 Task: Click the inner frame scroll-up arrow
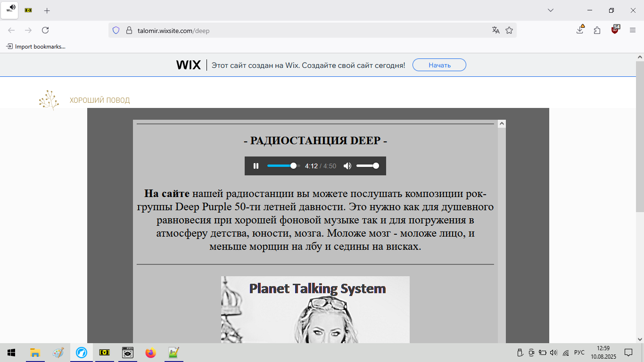tap(502, 124)
